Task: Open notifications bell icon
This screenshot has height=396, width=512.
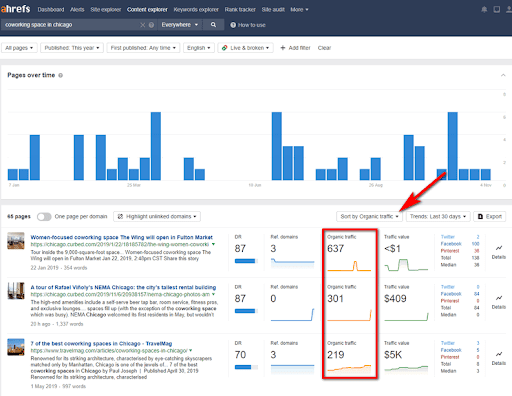Action: click(x=484, y=9)
